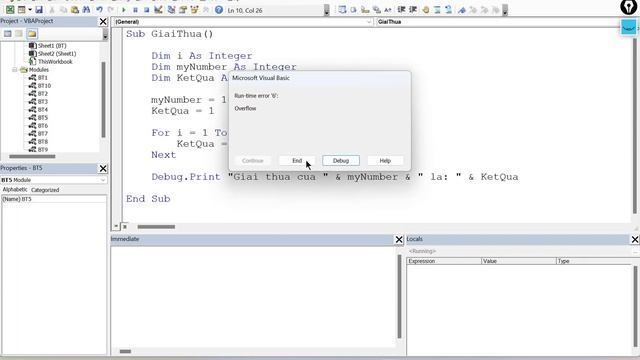Click the Debug.Print line in code
The width and height of the screenshot is (640, 360).
tap(335, 177)
